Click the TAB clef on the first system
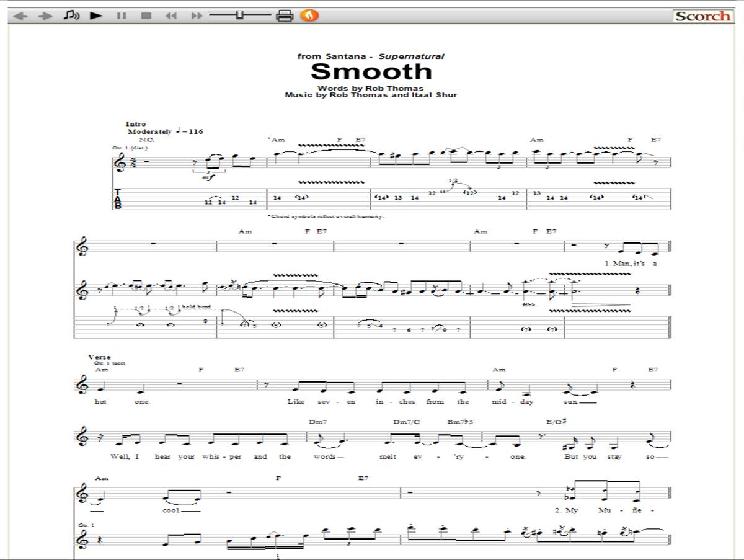The height and width of the screenshot is (560, 744). (x=118, y=199)
